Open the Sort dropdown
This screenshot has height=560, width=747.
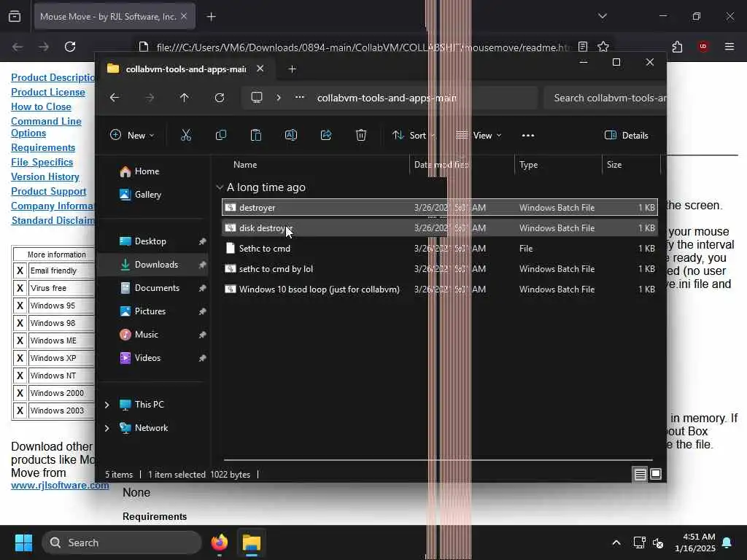click(413, 135)
